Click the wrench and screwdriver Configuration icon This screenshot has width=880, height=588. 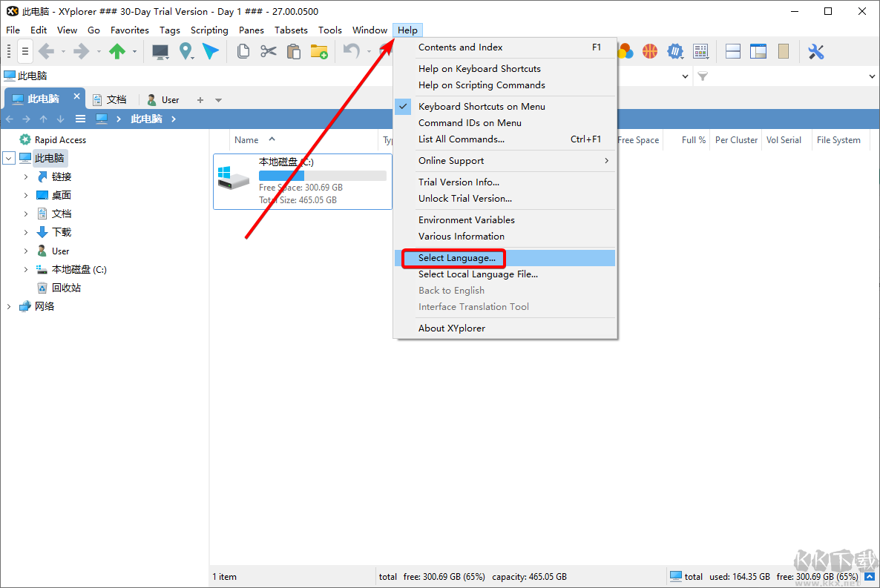(815, 52)
